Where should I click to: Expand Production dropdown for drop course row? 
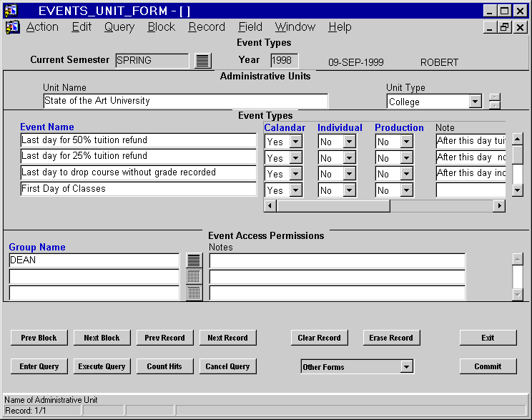406,174
